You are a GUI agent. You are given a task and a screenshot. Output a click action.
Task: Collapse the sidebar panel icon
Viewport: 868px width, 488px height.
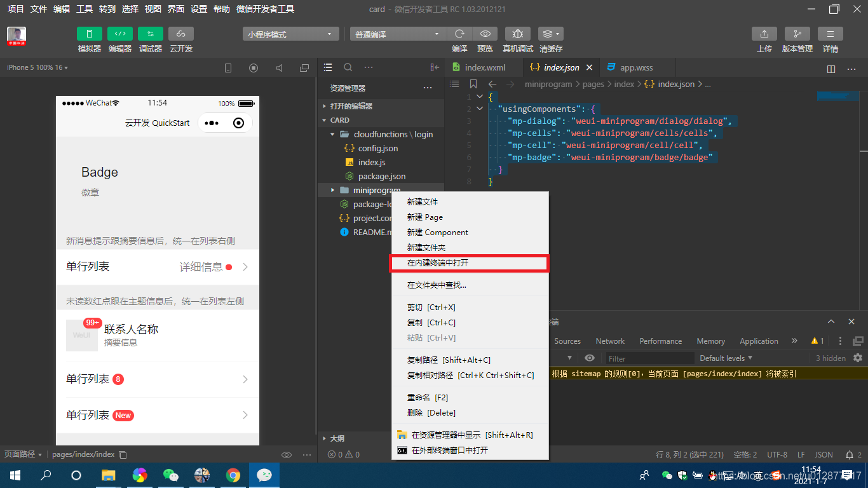coord(435,67)
